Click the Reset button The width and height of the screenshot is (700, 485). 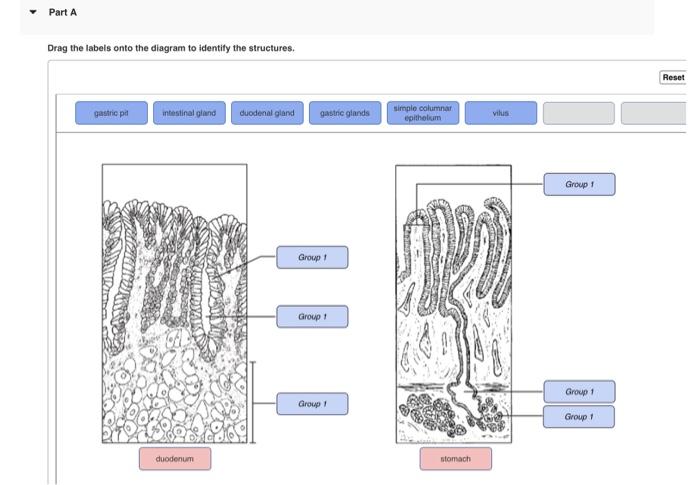673,77
